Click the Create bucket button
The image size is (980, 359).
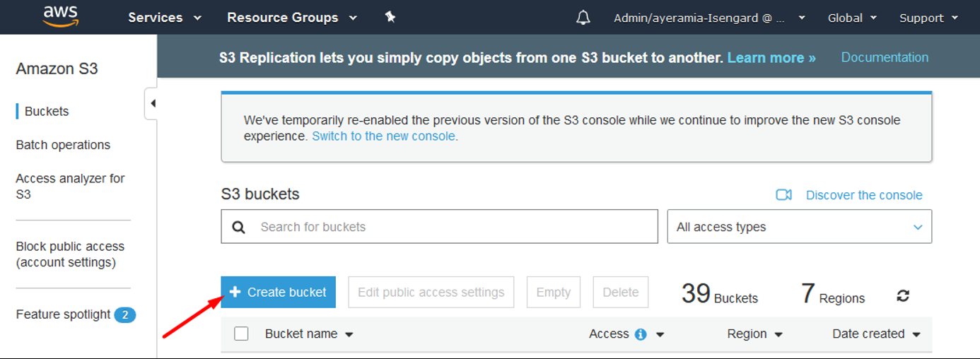coord(279,292)
